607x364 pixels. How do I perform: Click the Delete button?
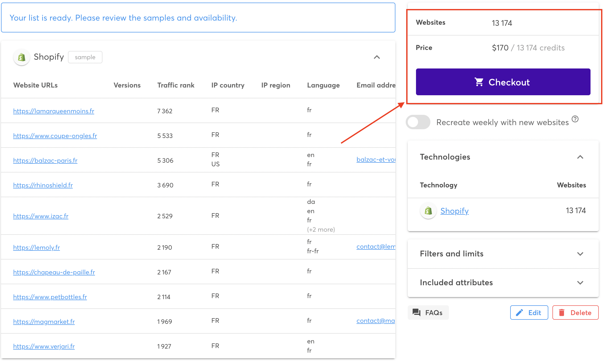(576, 313)
